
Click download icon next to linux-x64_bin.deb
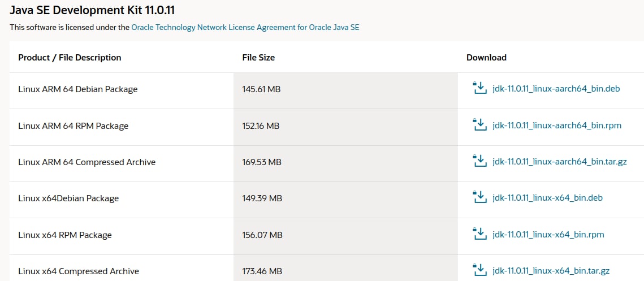point(479,197)
